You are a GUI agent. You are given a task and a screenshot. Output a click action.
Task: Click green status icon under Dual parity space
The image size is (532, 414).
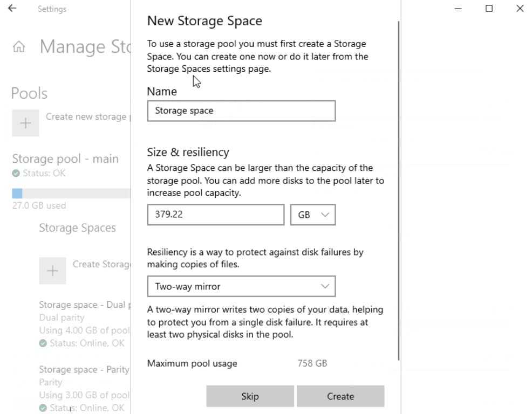(43, 343)
